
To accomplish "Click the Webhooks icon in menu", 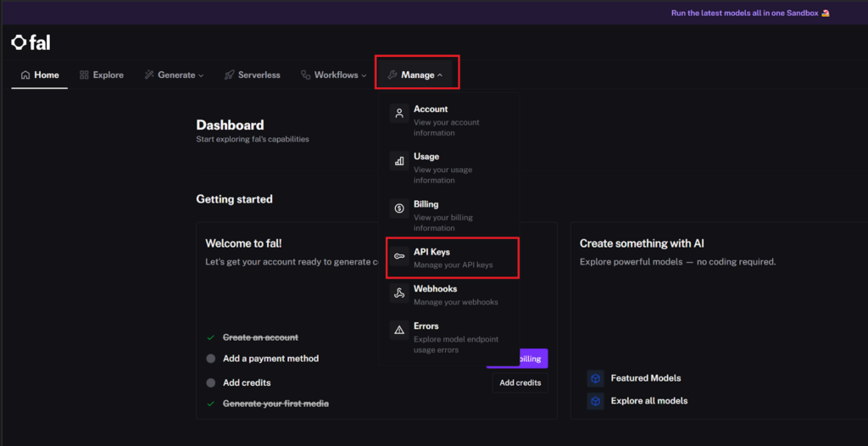I will point(399,294).
